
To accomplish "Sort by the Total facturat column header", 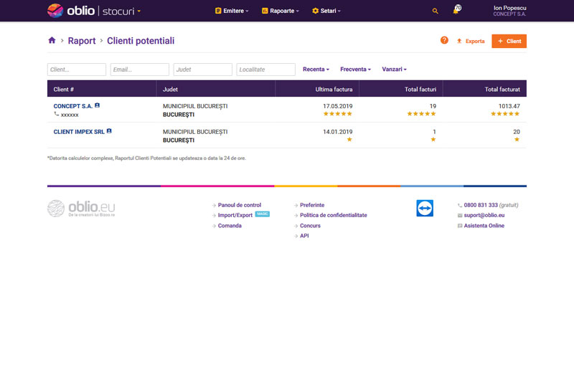I will [x=485, y=89].
